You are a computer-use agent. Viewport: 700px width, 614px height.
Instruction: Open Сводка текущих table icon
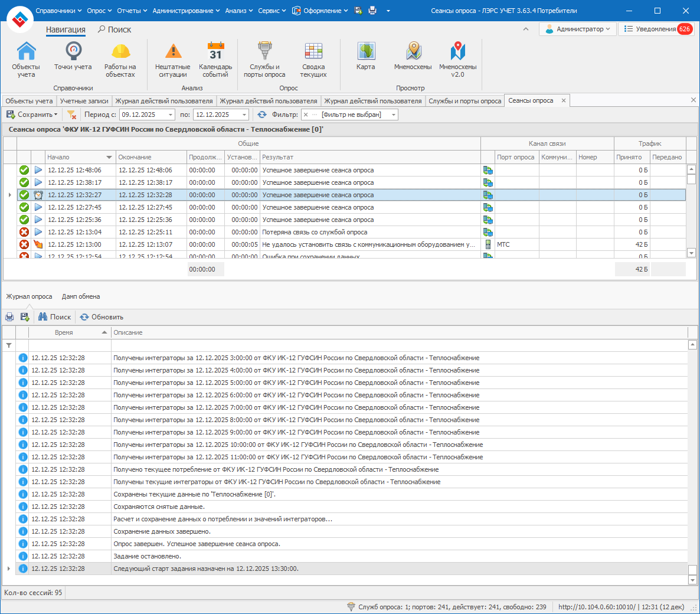tap(313, 59)
